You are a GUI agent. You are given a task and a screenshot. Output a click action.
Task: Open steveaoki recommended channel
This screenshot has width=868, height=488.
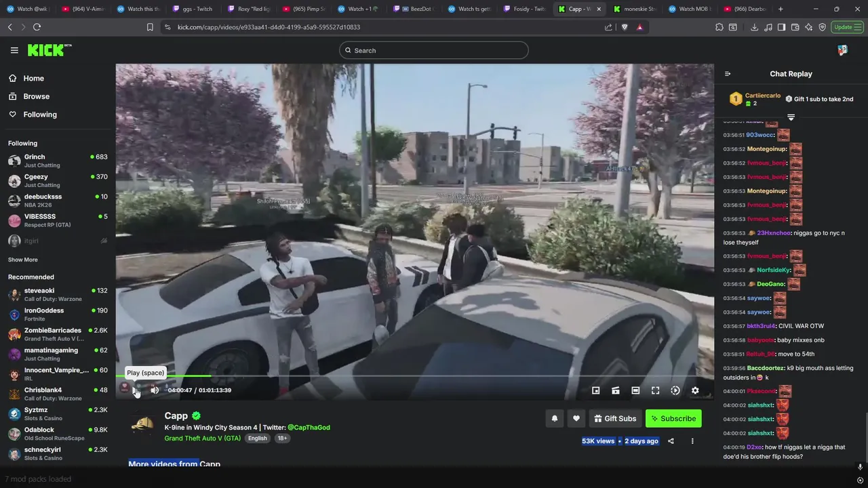point(58,294)
